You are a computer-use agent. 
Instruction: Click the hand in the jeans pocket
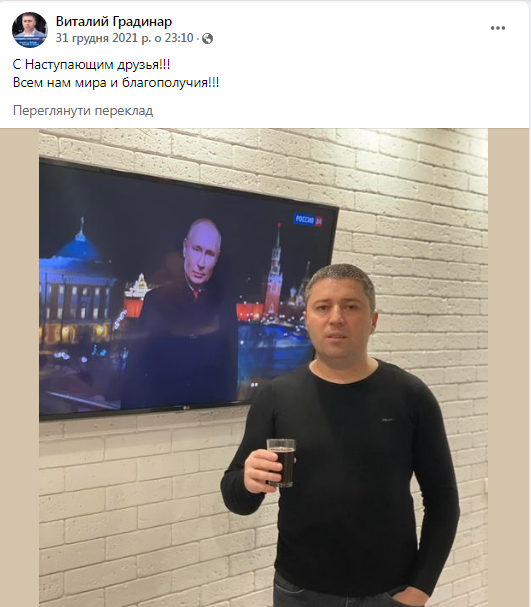(411, 596)
